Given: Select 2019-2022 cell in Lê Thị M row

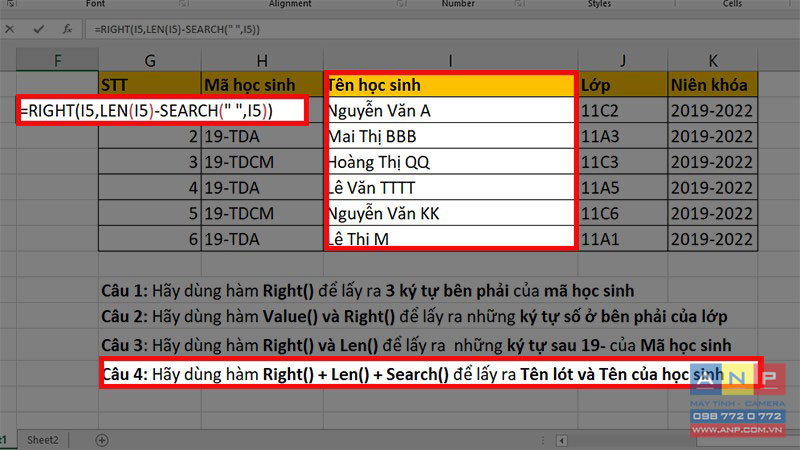Looking at the screenshot, I should coord(713,238).
